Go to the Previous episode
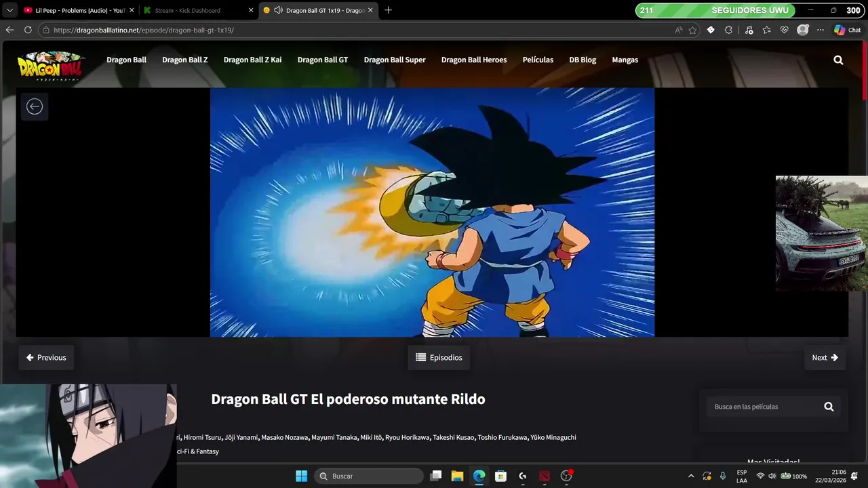Viewport: 868px width, 488px height. click(46, 357)
